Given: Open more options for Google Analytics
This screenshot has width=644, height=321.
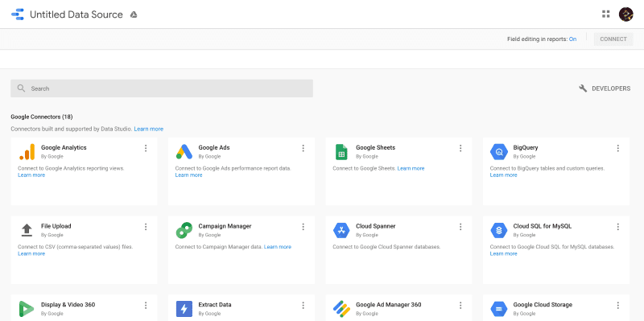Looking at the screenshot, I should coord(146,148).
